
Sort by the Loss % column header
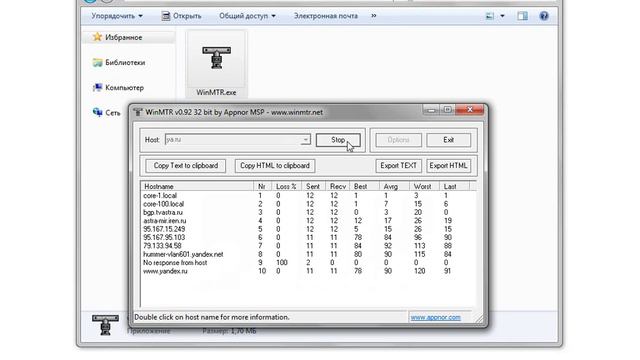click(x=287, y=187)
